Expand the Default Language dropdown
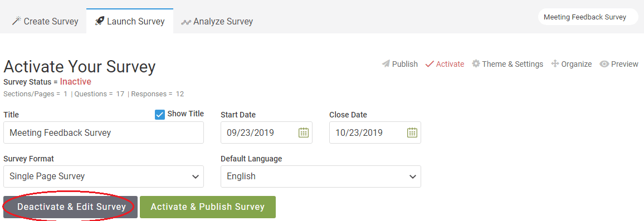Viewport: 644px width, 221px height. coord(321,176)
